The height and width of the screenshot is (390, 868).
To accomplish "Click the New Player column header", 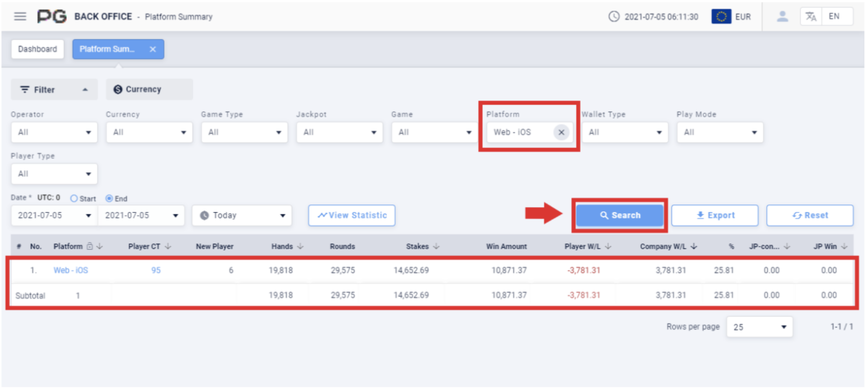I will tap(215, 246).
